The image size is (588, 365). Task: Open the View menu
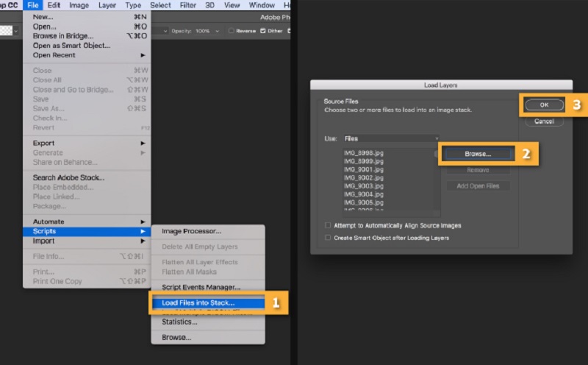coord(232,5)
